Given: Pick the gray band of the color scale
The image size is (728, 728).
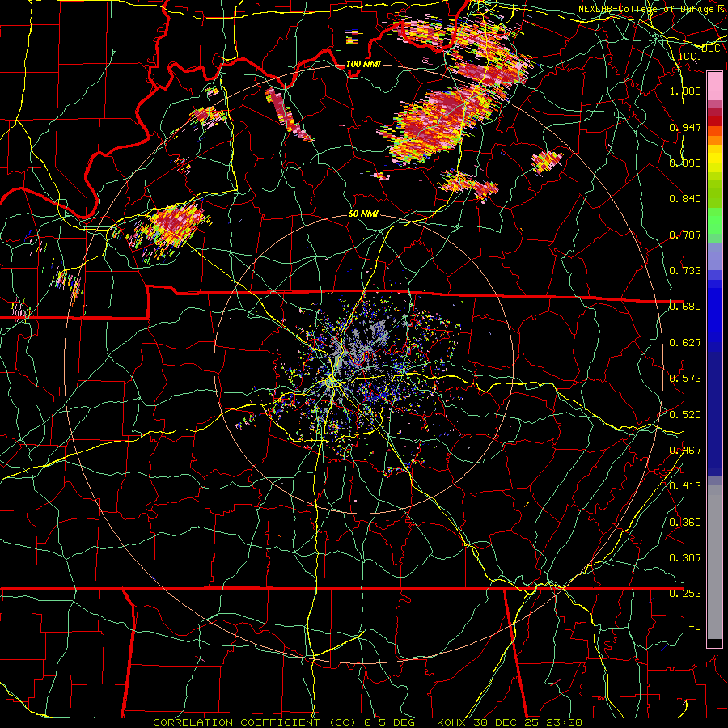Looking at the screenshot, I should click(x=714, y=562).
